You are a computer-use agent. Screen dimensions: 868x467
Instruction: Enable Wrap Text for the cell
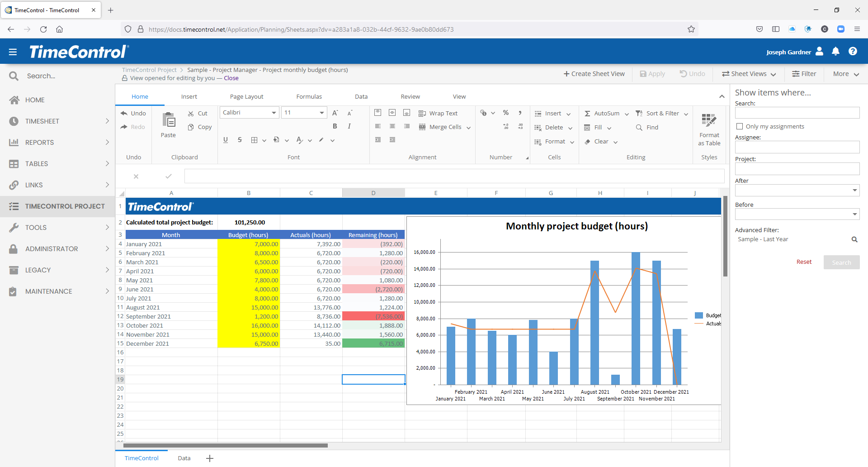coord(438,113)
